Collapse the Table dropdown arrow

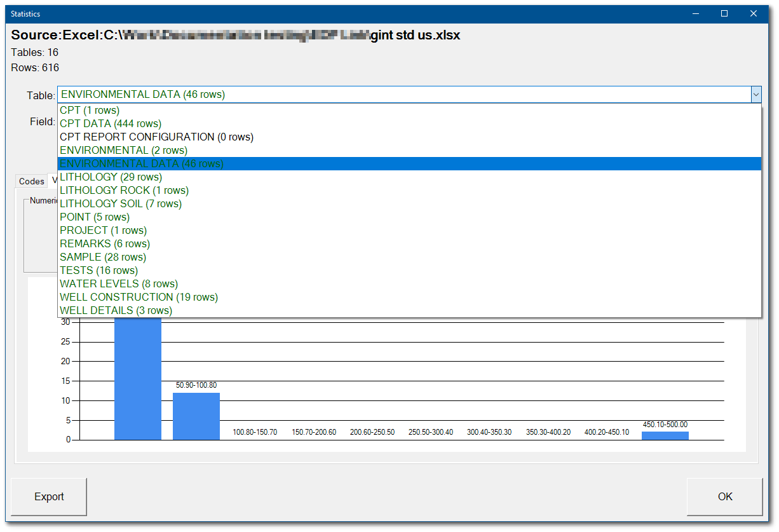[755, 94]
